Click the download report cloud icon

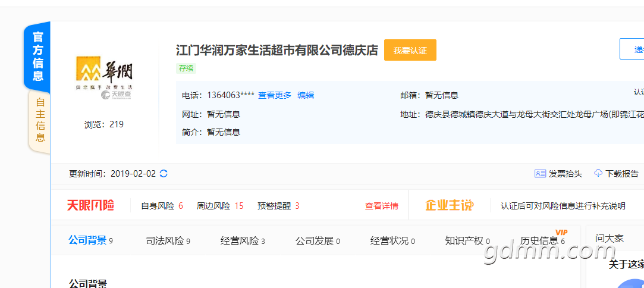click(598, 173)
